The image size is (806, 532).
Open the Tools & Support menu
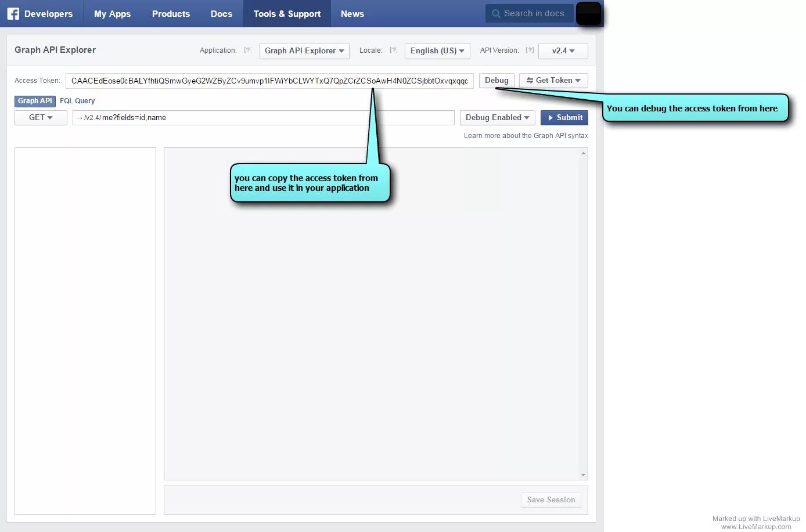[287, 13]
